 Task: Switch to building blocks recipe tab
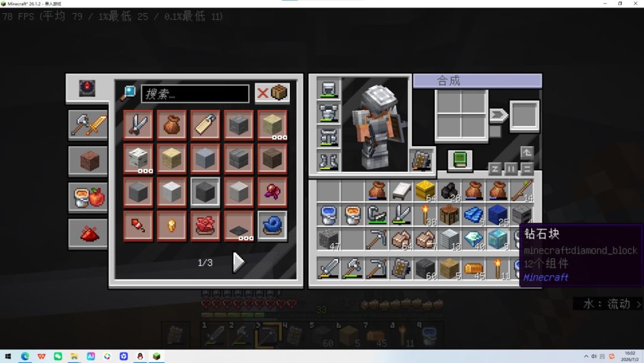click(88, 161)
